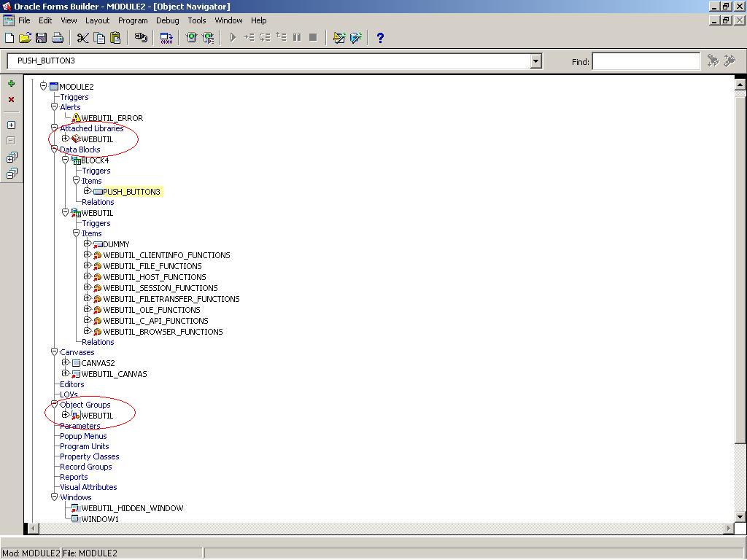Select the WINDOW1 tree item
747x560 pixels.
click(99, 519)
